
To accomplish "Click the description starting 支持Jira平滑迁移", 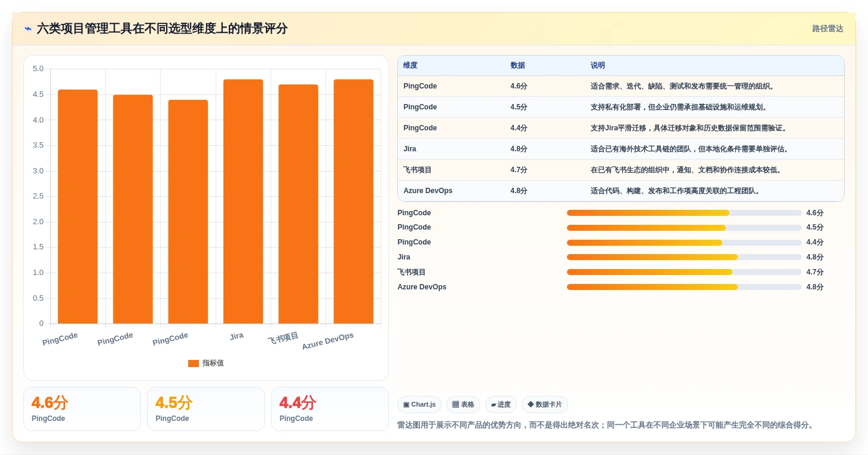I will (x=689, y=128).
